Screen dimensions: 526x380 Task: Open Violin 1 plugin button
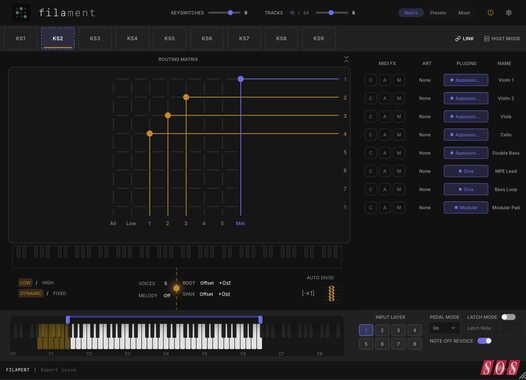466,80
